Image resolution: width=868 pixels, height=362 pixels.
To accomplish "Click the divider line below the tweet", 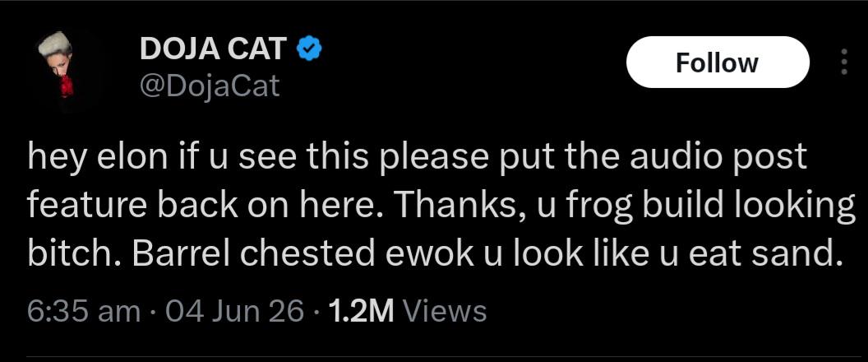I will coord(434,357).
